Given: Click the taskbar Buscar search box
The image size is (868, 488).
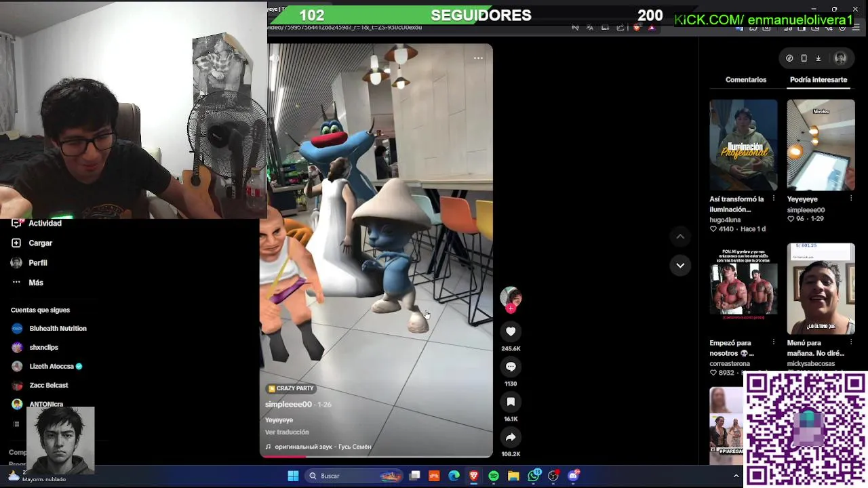Looking at the screenshot, I should [x=353, y=476].
